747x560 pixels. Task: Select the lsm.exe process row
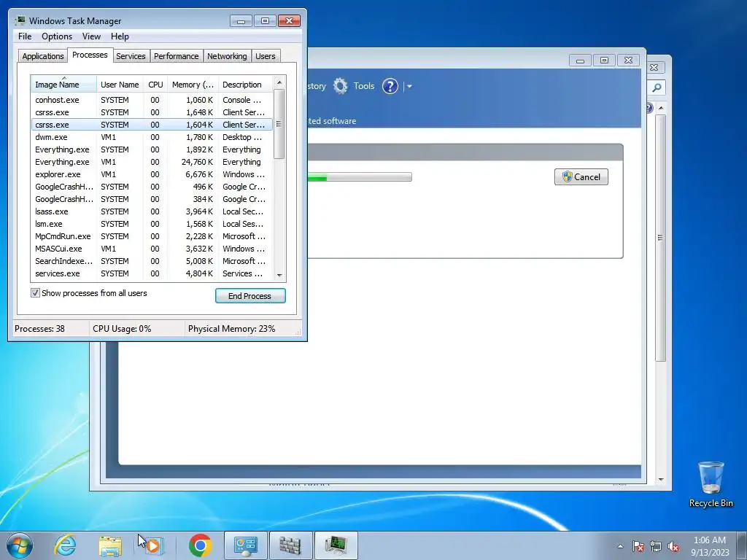coord(152,224)
